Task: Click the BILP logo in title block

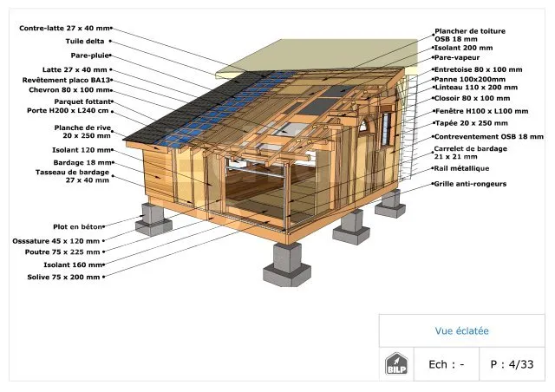Action: click(395, 363)
